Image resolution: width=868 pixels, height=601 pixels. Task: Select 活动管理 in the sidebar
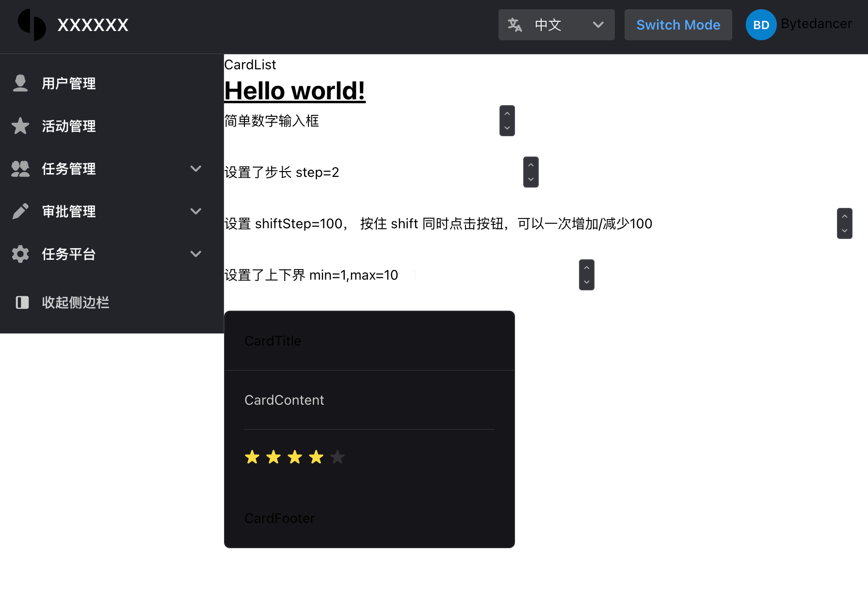[69, 126]
